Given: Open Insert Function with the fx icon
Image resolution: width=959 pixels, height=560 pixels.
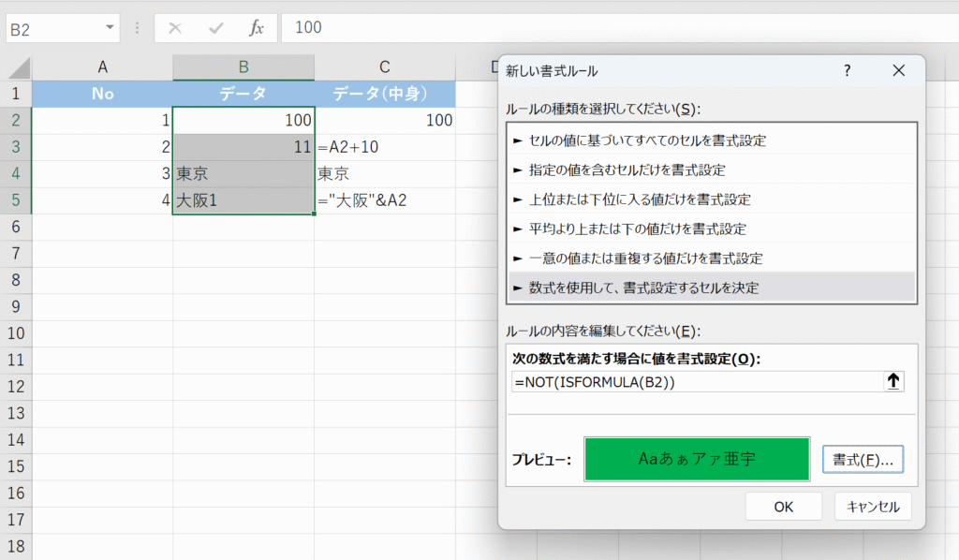Looking at the screenshot, I should [x=256, y=28].
